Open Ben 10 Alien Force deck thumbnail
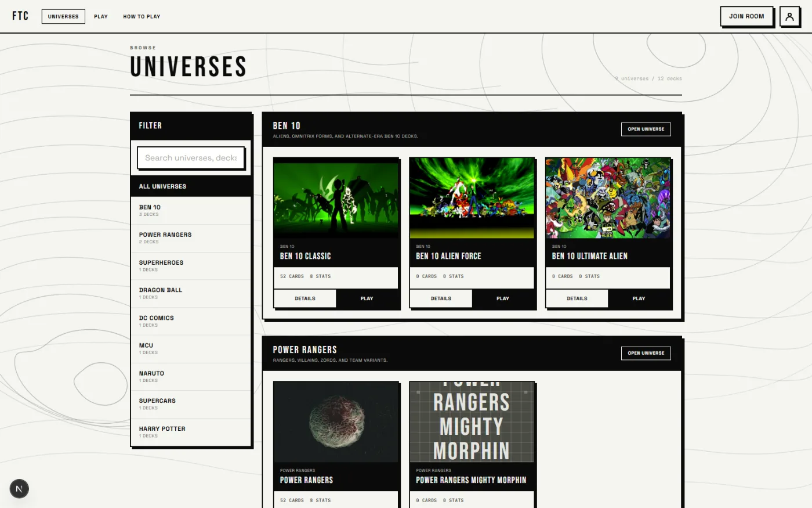812x508 pixels. point(472,197)
